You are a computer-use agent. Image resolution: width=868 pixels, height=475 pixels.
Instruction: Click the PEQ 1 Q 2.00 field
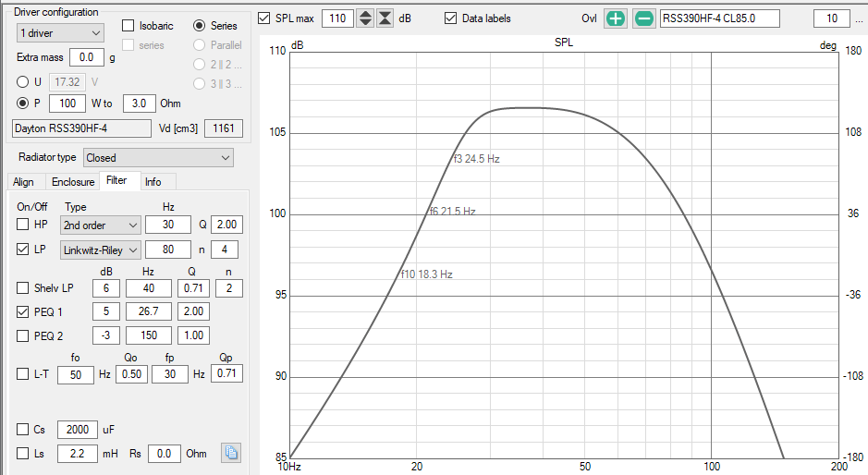pyautogui.click(x=193, y=311)
